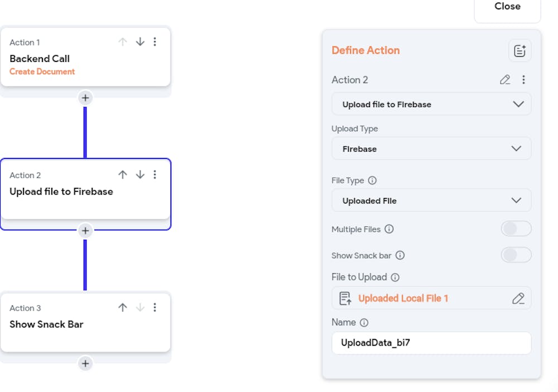The height and width of the screenshot is (392, 558).
Task: Open Action 2 card three-dot menu
Action: pos(155,175)
